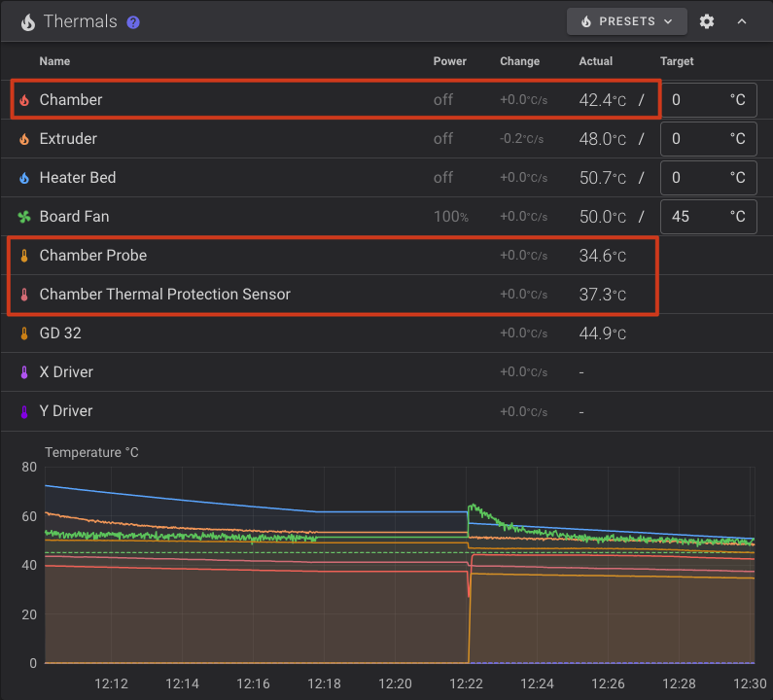Click the GD 32 thermometer icon

click(x=24, y=333)
